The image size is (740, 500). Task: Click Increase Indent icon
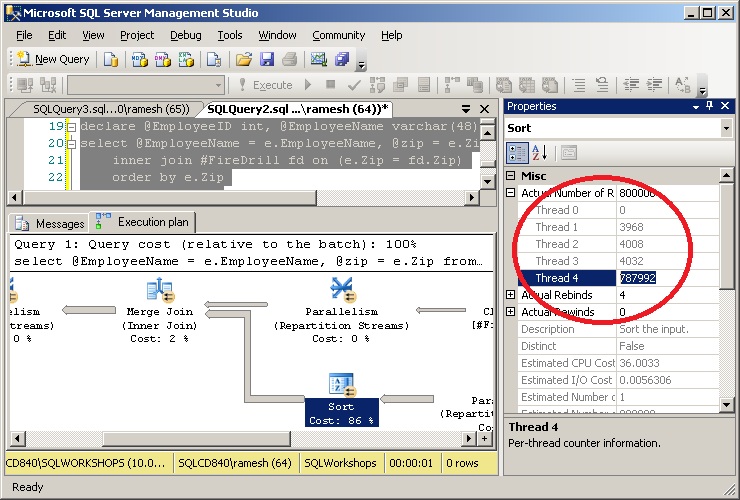[x=654, y=85]
